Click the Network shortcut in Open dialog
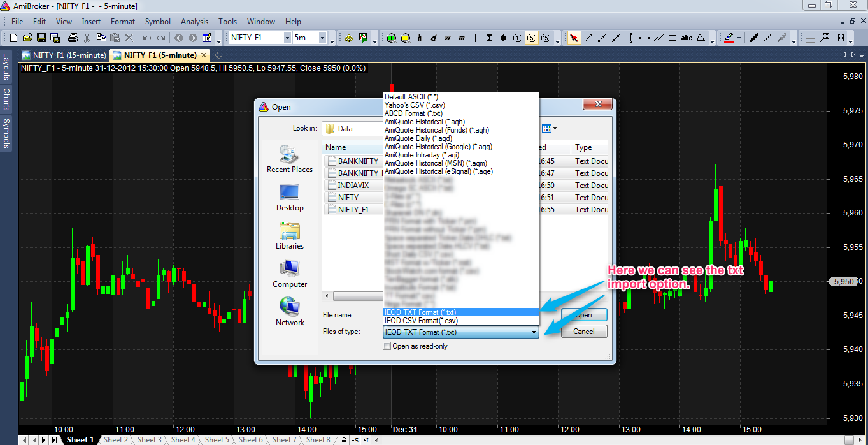The width and height of the screenshot is (868, 445). 290,312
